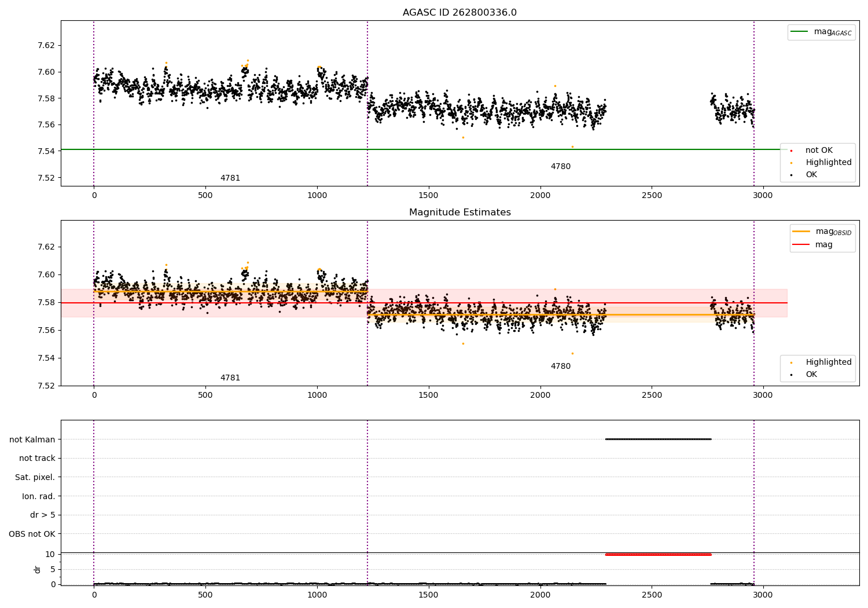Click the 4780 obsid label in Magnitude Estimates plot
Viewport: 868px width, 608px height.
561,367
